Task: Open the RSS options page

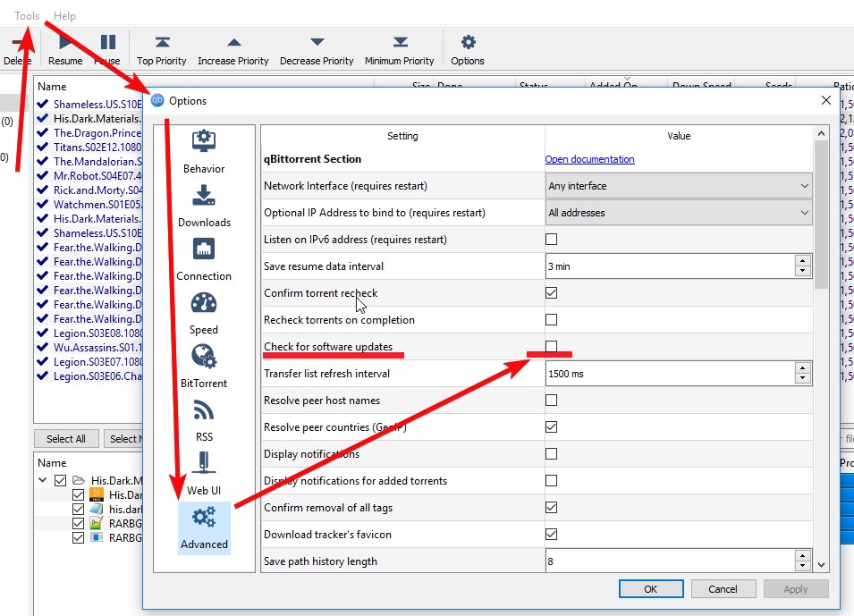Action: coord(204,421)
